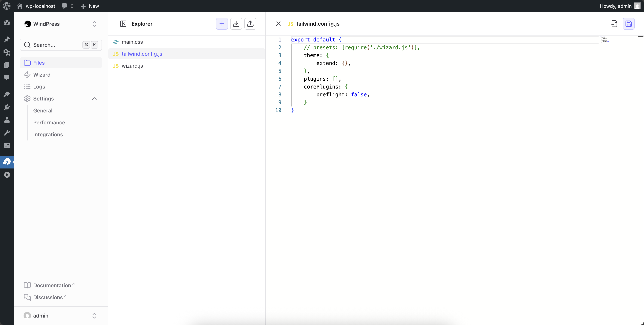
Task: Open the Discussions link
Action: coord(45,297)
